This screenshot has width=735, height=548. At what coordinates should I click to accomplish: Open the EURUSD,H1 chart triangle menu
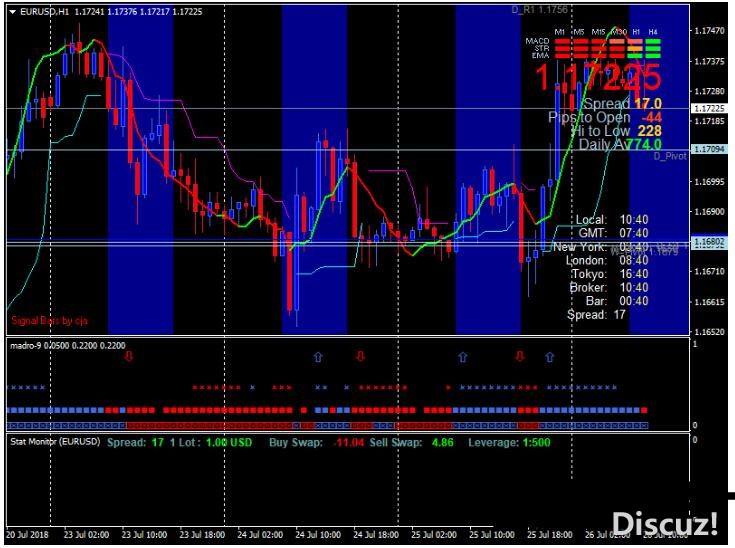tap(12, 11)
